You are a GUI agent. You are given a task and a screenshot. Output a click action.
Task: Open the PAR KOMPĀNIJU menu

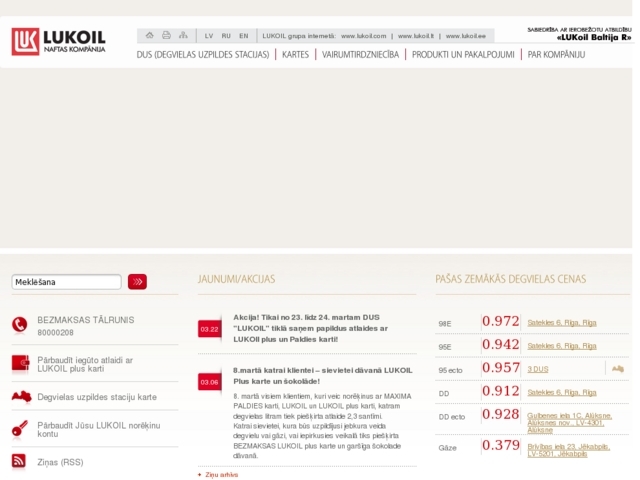556,55
